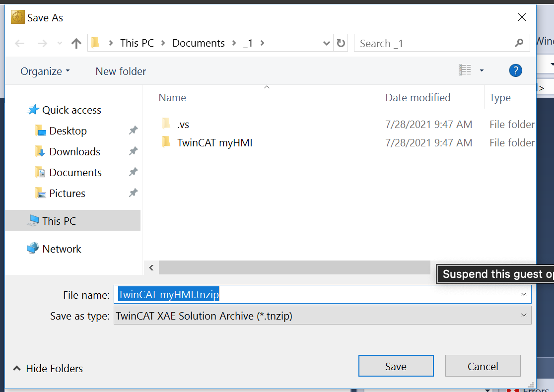Open the recent locations dropdown arrow
Screen dimensions: 554x392
[x=60, y=44]
